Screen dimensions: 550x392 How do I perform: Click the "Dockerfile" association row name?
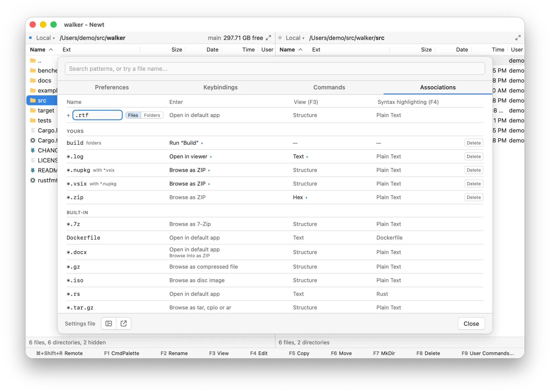click(x=84, y=238)
